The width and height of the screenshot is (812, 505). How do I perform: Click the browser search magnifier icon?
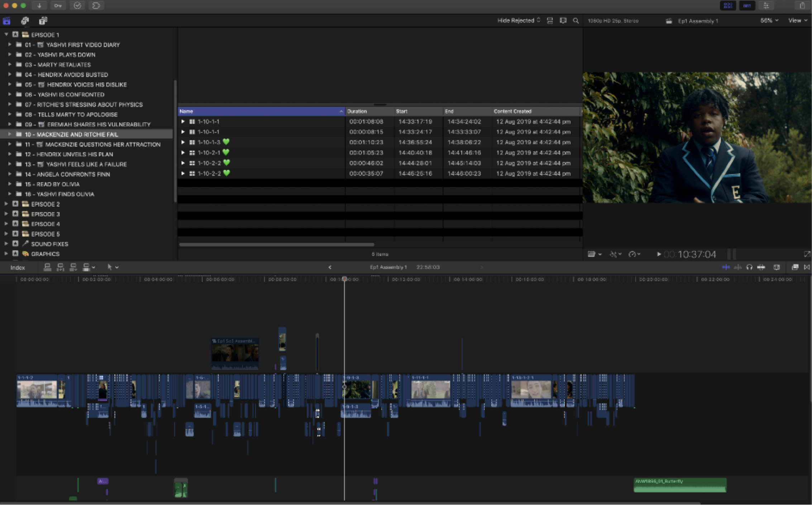(575, 21)
